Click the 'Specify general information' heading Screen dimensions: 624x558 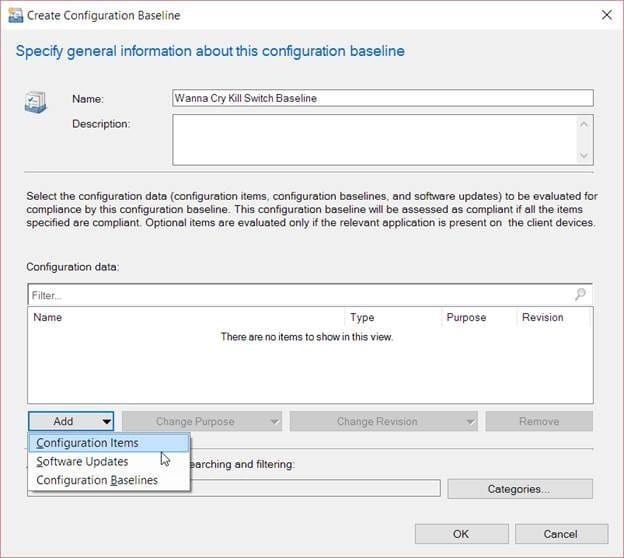[210, 51]
